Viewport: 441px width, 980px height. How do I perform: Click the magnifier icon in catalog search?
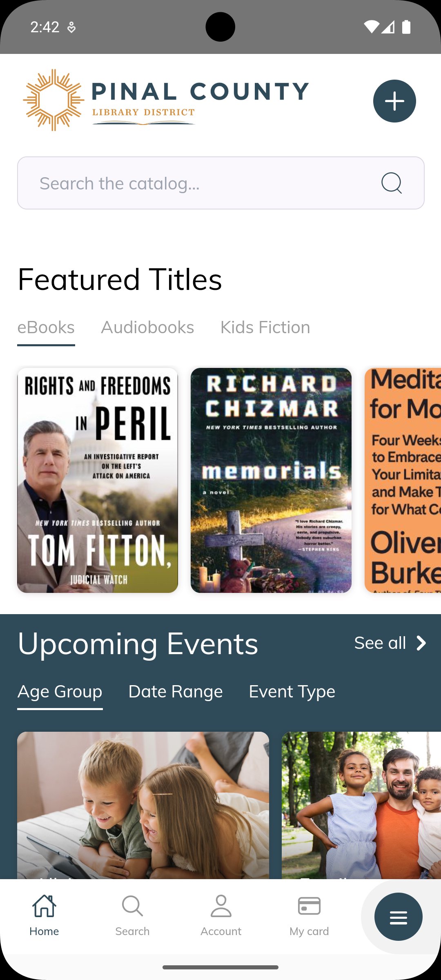pyautogui.click(x=391, y=183)
